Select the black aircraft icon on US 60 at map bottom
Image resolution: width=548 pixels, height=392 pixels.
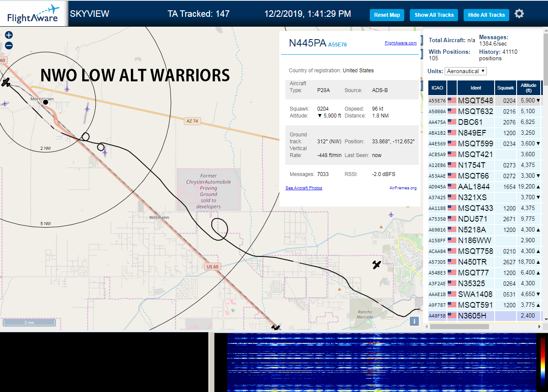(276, 328)
